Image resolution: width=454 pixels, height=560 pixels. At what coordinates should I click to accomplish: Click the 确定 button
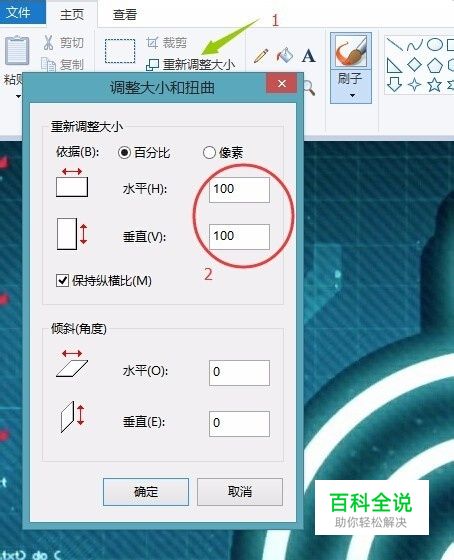(x=146, y=492)
